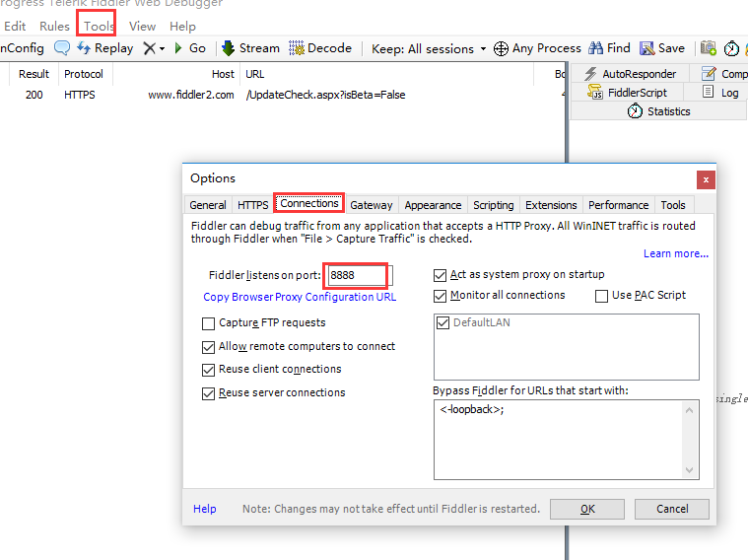Click the WinConfig toolbar button
The height and width of the screenshot is (560, 748).
pos(22,48)
